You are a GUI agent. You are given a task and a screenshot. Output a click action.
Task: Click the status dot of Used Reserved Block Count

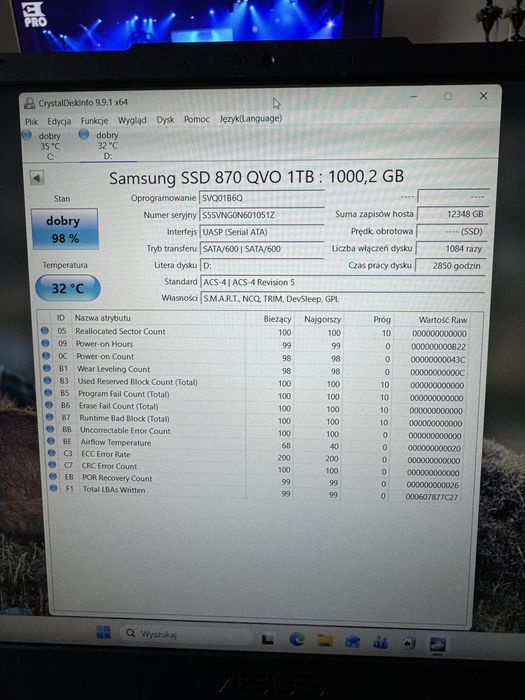pyautogui.click(x=48, y=381)
